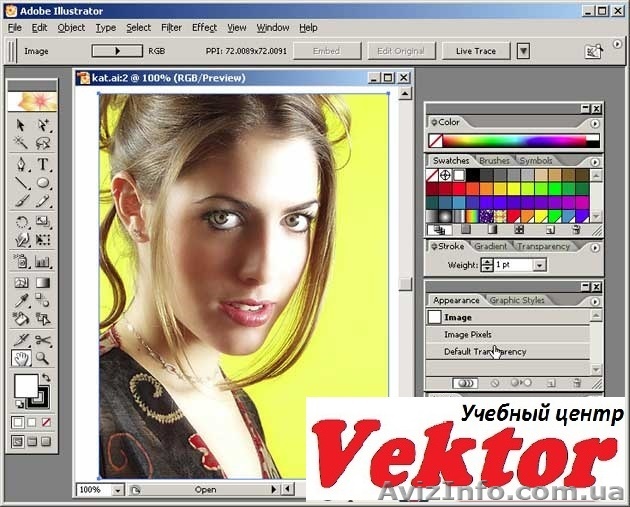The height and width of the screenshot is (507, 630).
Task: Activate the Zoom magnifier tool
Action: [43, 357]
